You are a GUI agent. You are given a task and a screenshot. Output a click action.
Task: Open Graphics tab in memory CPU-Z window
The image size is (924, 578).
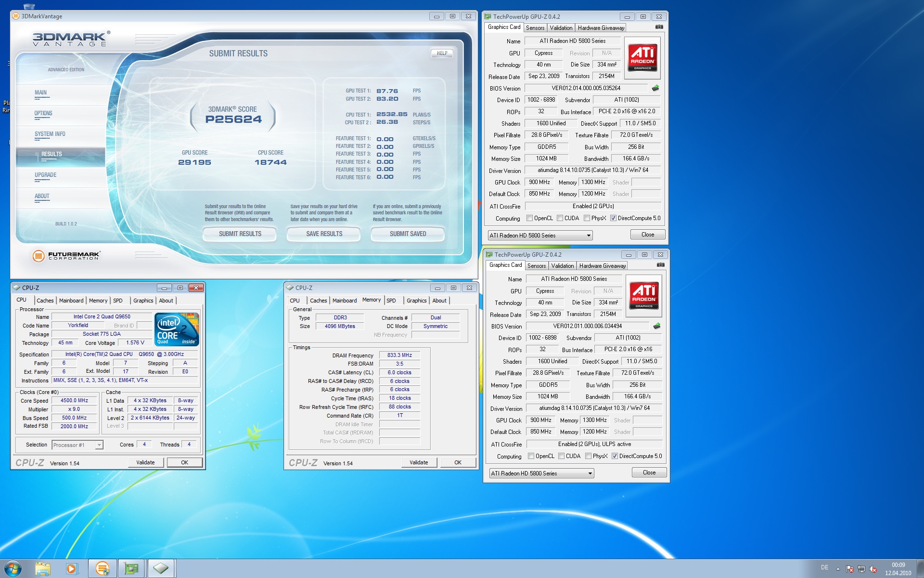416,301
